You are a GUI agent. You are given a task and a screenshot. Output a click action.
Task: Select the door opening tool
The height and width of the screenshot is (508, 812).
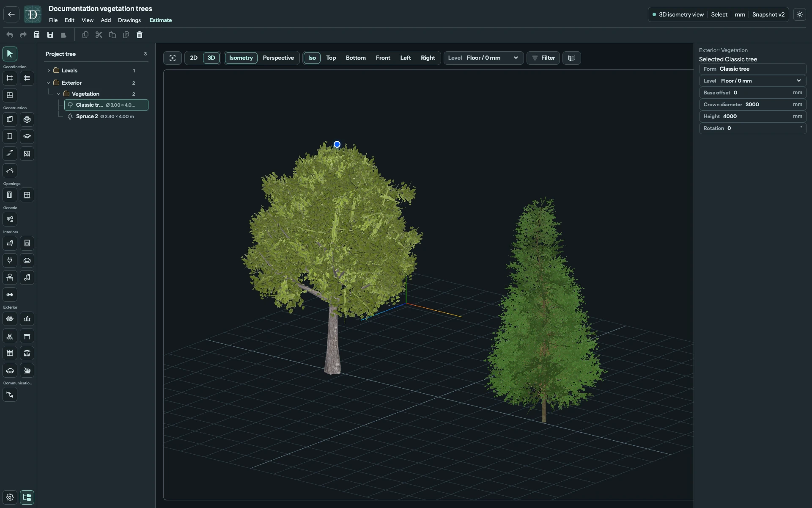pos(10,195)
